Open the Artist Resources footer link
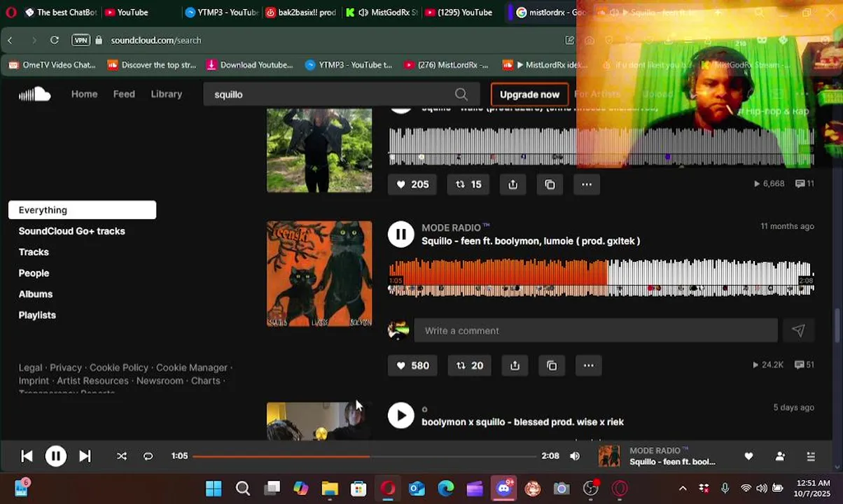The height and width of the screenshot is (504, 843). click(x=92, y=381)
